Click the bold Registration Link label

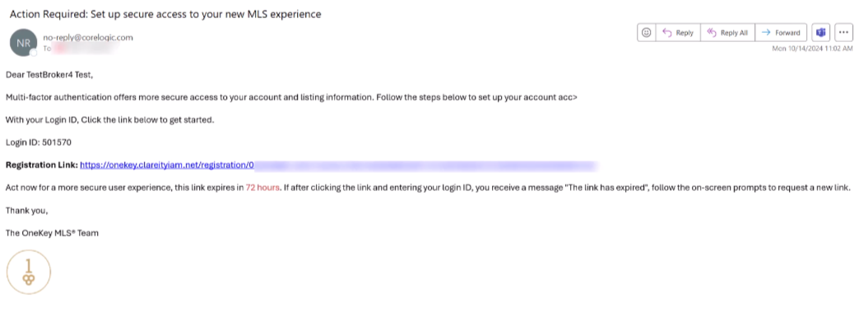point(41,165)
